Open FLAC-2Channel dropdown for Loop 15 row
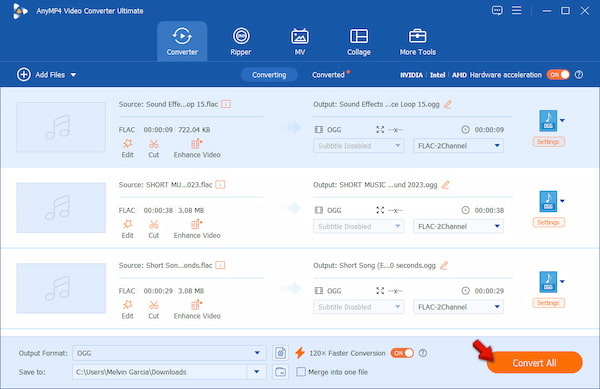600x389 pixels. [458, 146]
